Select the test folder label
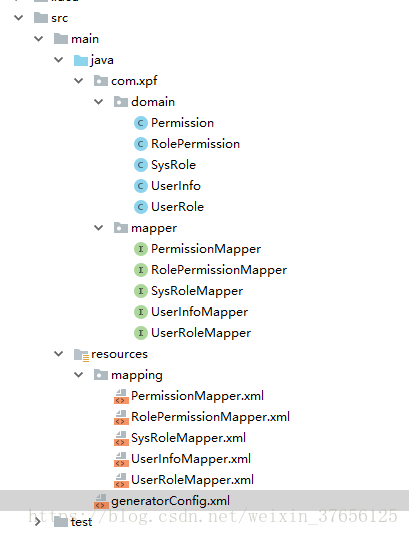 point(81,522)
